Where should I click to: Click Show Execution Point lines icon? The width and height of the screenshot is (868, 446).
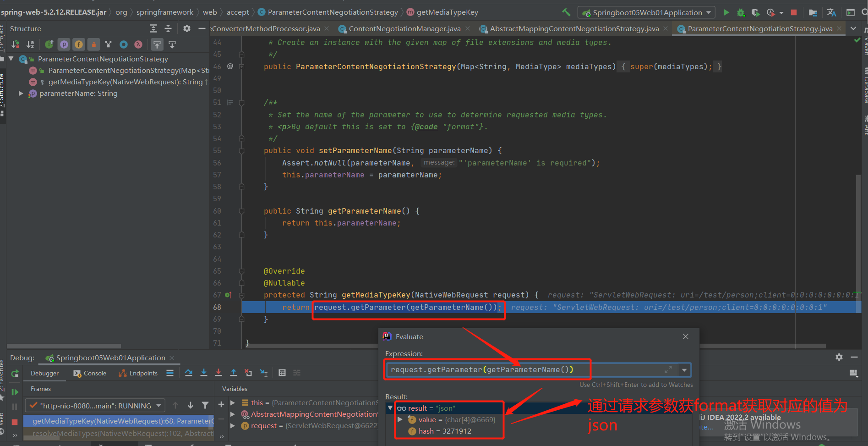[170, 373]
